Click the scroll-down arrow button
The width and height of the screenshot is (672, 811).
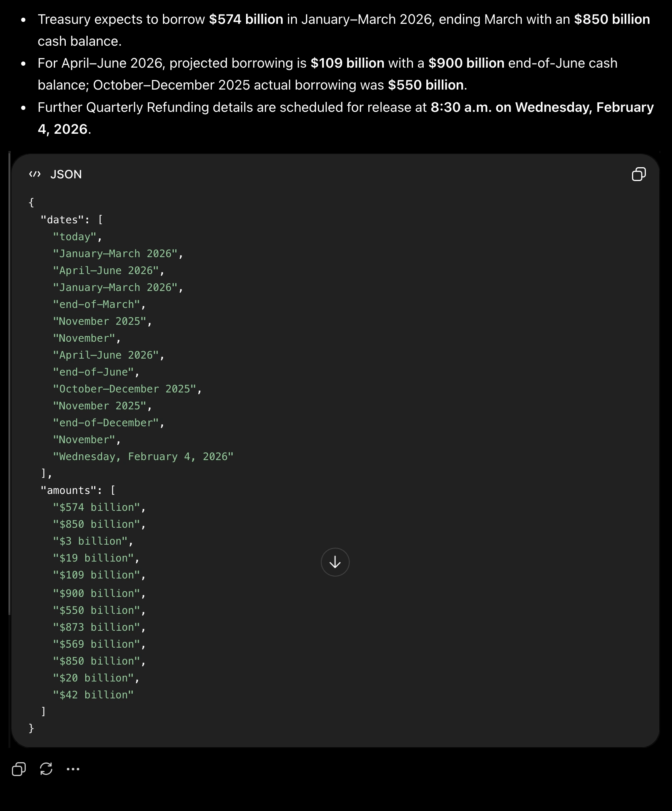pos(335,562)
